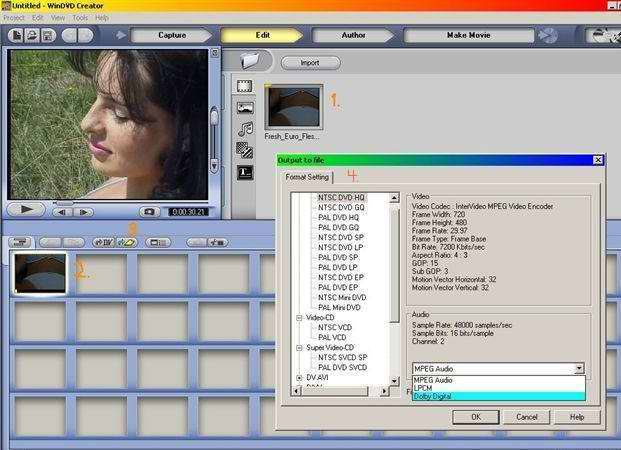This screenshot has height=450, width=621.
Task: Click the output-to-file storyboard icon with yellow eraser
Action: click(127, 242)
